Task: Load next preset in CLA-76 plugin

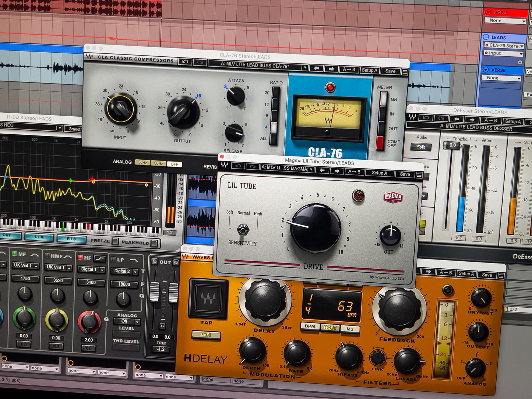Action: (331, 69)
